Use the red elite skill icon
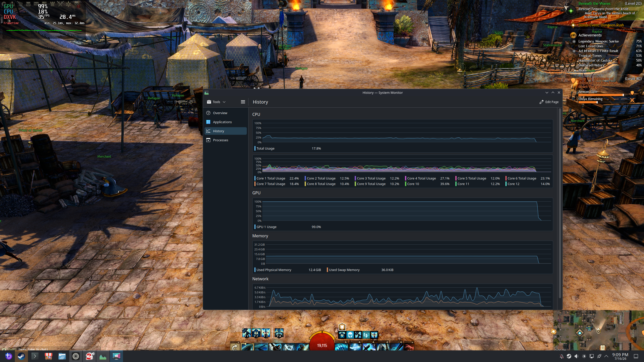This screenshot has width=644, height=362. [x=409, y=347]
